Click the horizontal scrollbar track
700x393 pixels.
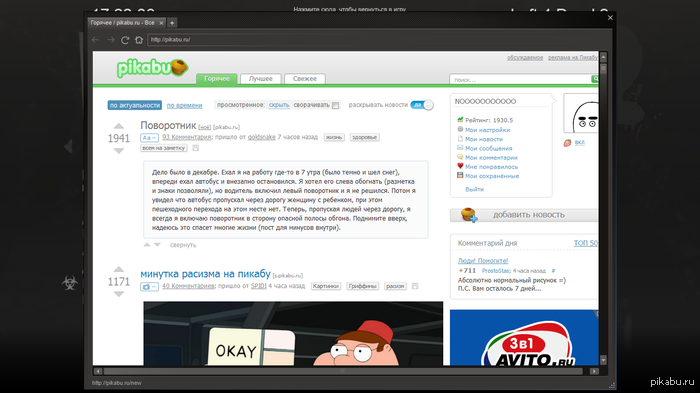343,371
